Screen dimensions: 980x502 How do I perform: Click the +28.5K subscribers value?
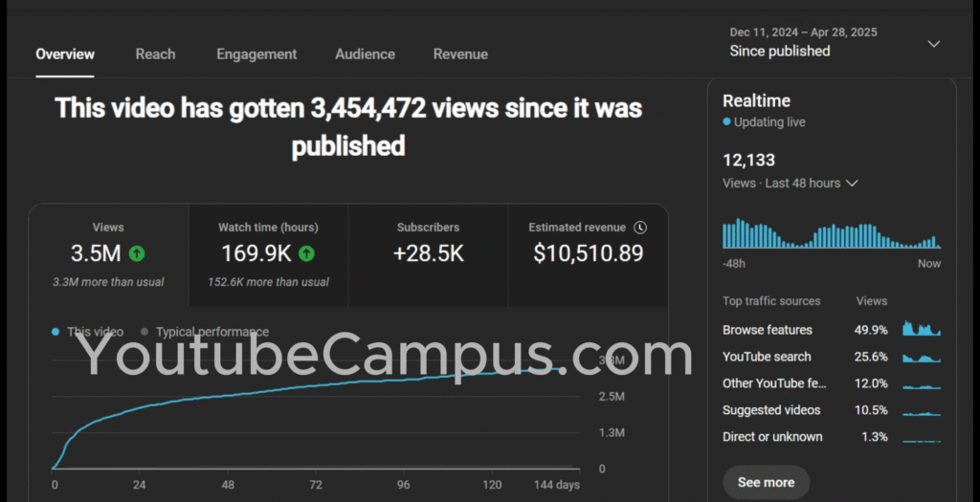(x=428, y=253)
